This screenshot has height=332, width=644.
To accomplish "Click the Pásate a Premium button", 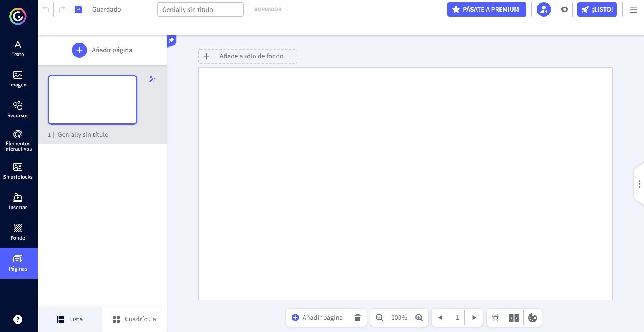I will coord(486,10).
